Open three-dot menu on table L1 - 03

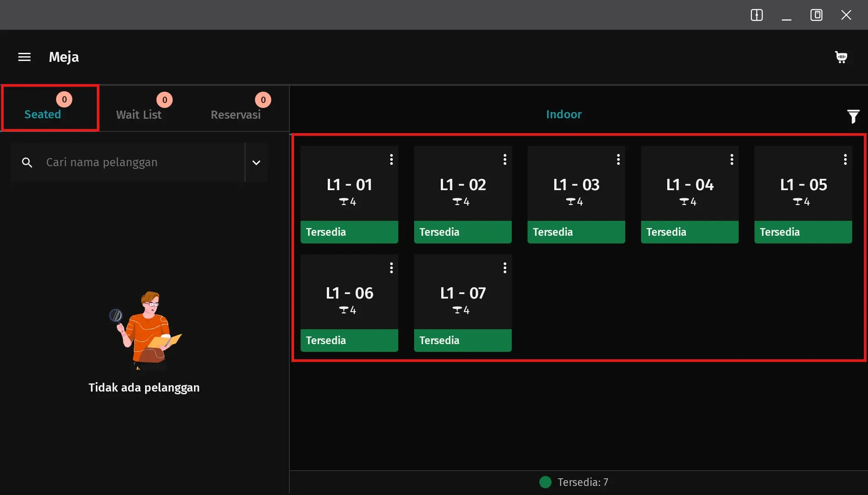[x=618, y=159]
